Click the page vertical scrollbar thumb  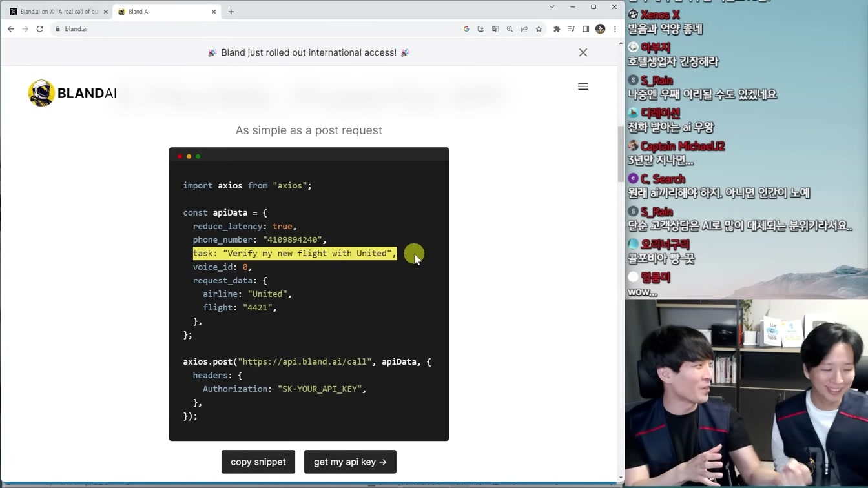click(621, 154)
